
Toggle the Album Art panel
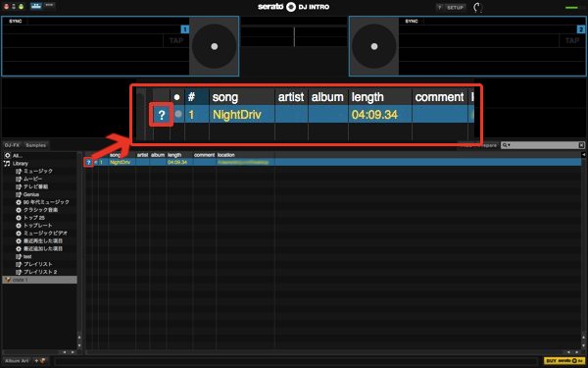(17, 360)
